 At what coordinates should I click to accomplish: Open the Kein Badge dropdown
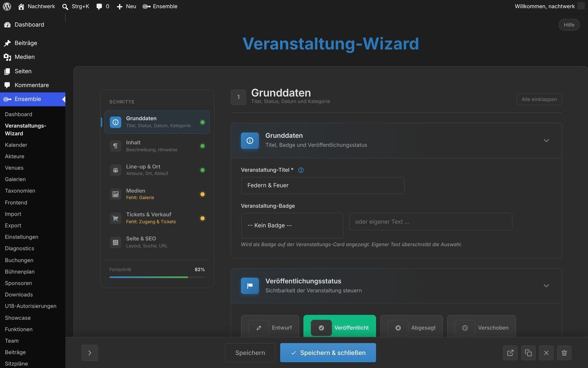pos(292,226)
